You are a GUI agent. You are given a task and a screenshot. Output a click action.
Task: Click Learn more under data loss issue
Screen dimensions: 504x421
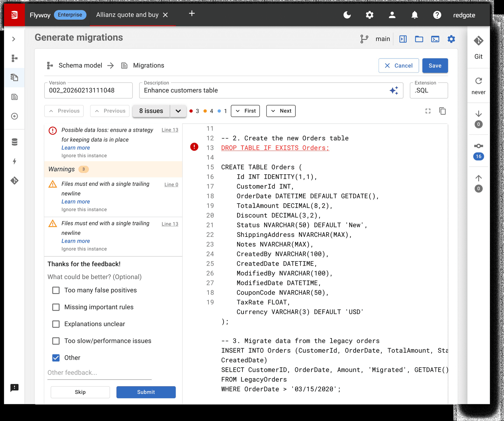click(76, 148)
